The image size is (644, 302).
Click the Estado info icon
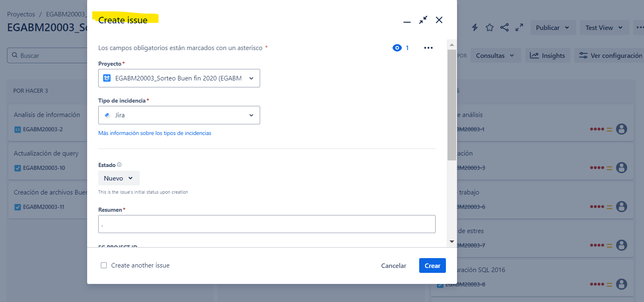[x=119, y=165]
